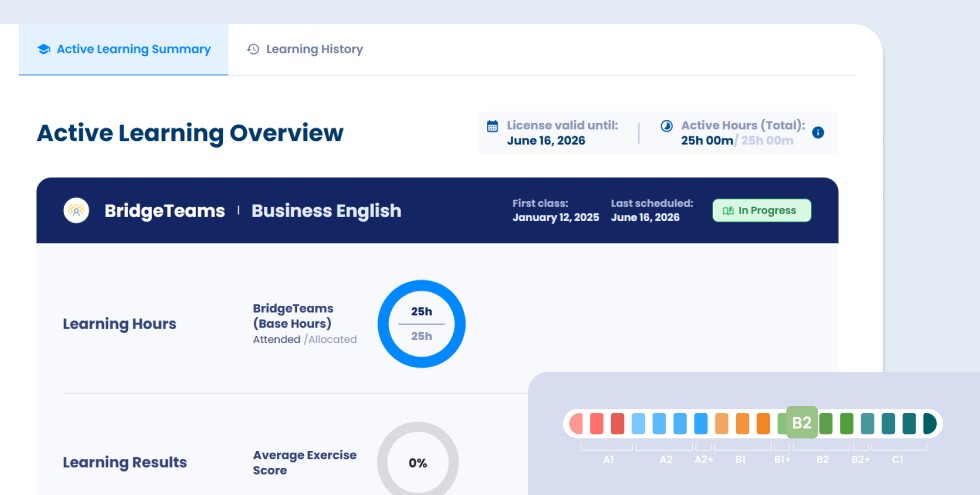The height and width of the screenshot is (495, 980).
Task: Click the In Progress status badge
Action: click(x=761, y=211)
